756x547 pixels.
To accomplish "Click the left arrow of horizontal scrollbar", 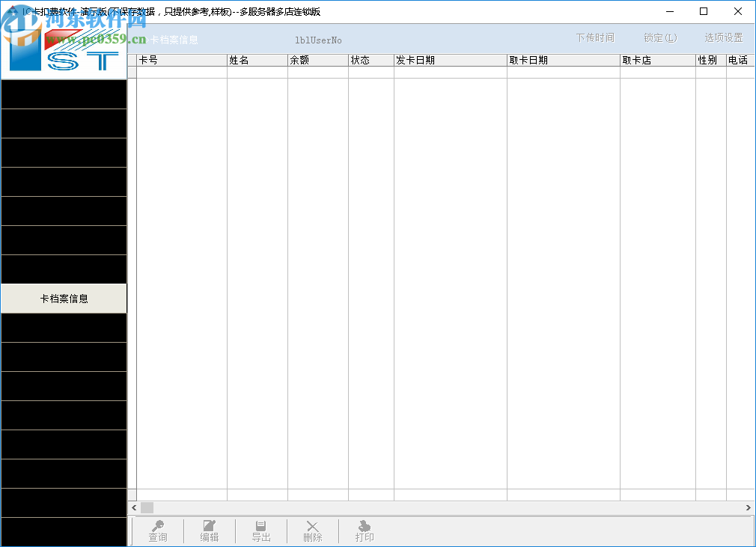I will 135,507.
